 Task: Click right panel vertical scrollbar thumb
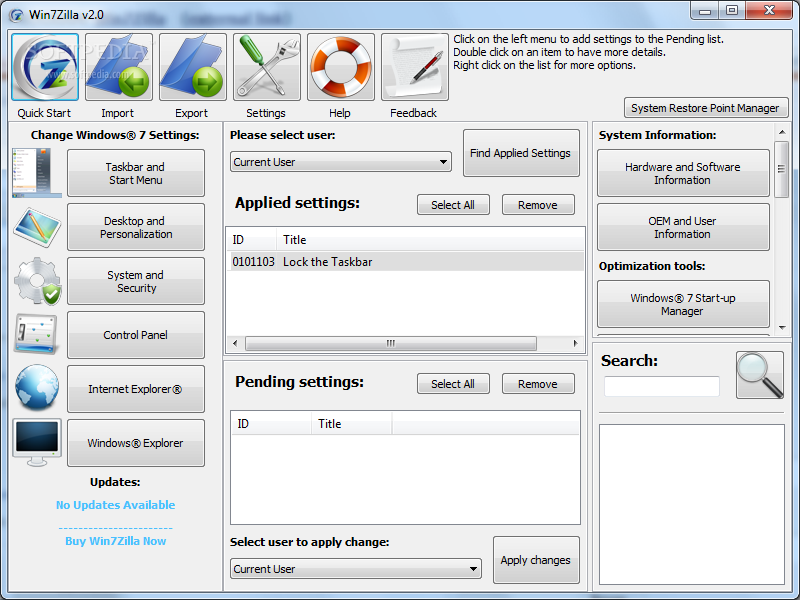(x=782, y=169)
